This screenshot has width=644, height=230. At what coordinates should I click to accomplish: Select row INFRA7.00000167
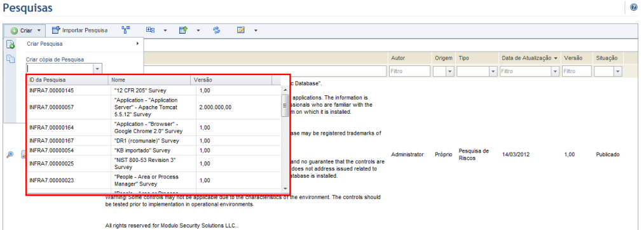point(154,141)
